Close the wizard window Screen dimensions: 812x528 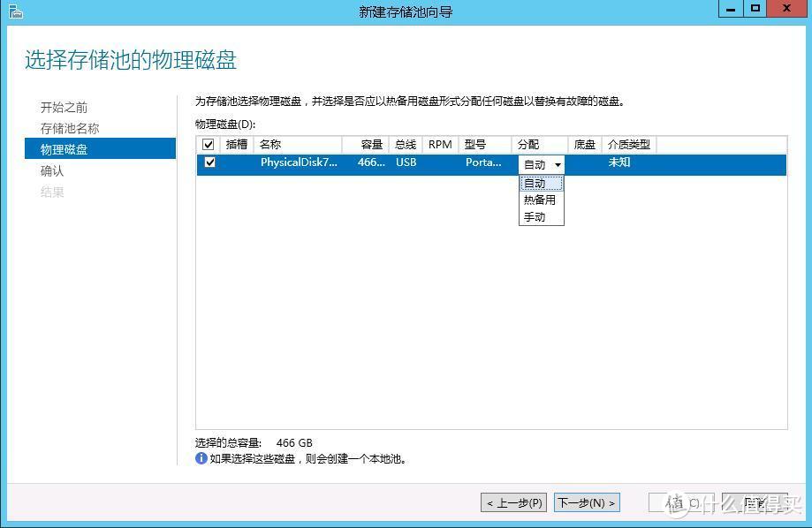point(786,9)
